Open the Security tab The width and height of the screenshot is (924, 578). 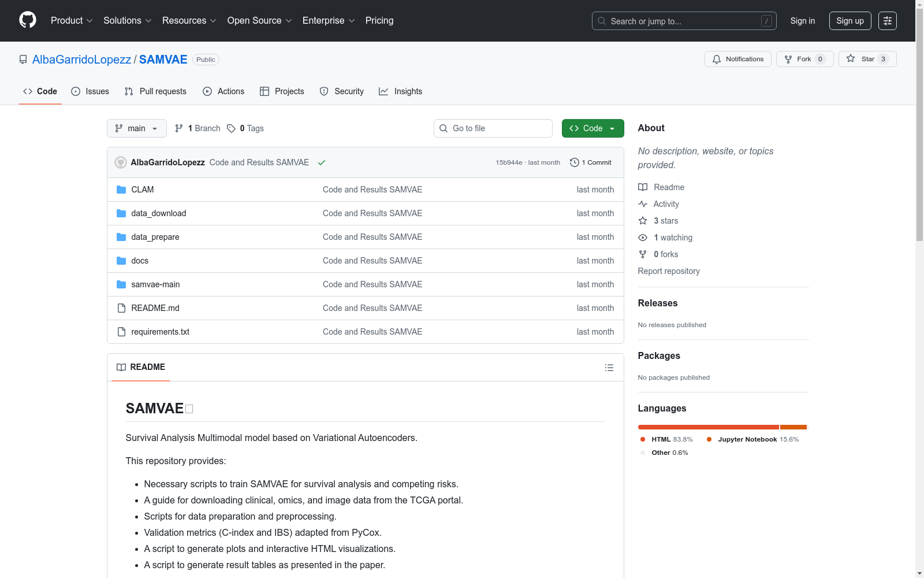342,91
